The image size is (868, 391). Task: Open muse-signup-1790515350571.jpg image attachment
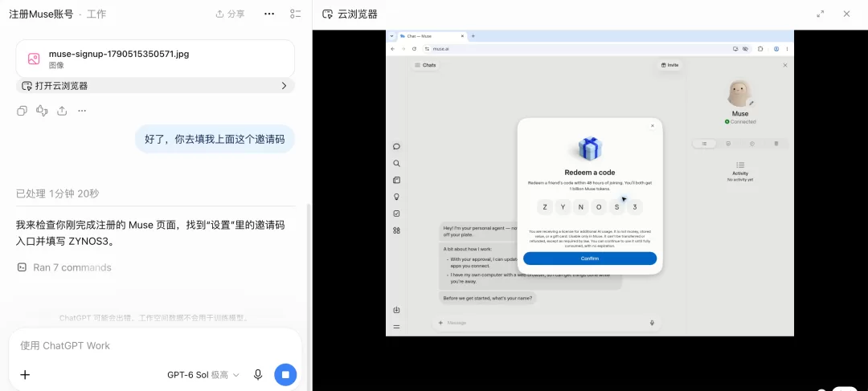[x=155, y=59]
